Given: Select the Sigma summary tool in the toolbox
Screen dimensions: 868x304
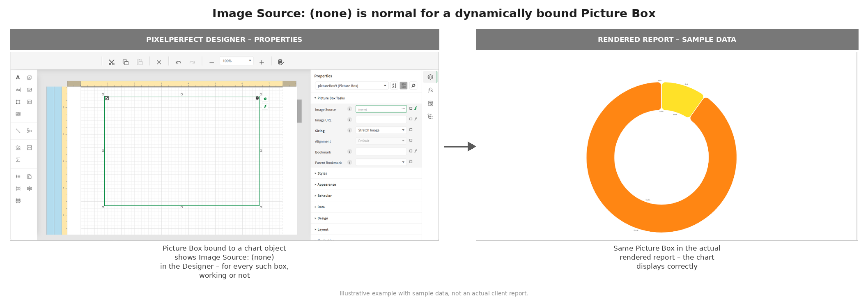Looking at the screenshot, I should click(x=18, y=160).
